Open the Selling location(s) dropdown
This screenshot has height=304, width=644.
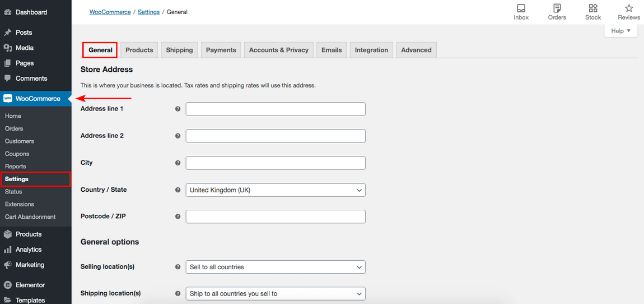[276, 267]
